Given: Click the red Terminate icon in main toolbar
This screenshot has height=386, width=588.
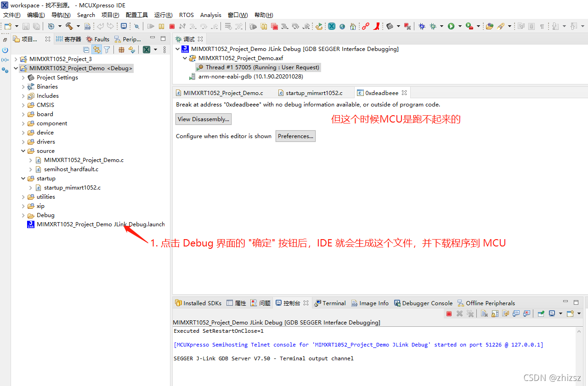Looking at the screenshot, I should (x=172, y=27).
